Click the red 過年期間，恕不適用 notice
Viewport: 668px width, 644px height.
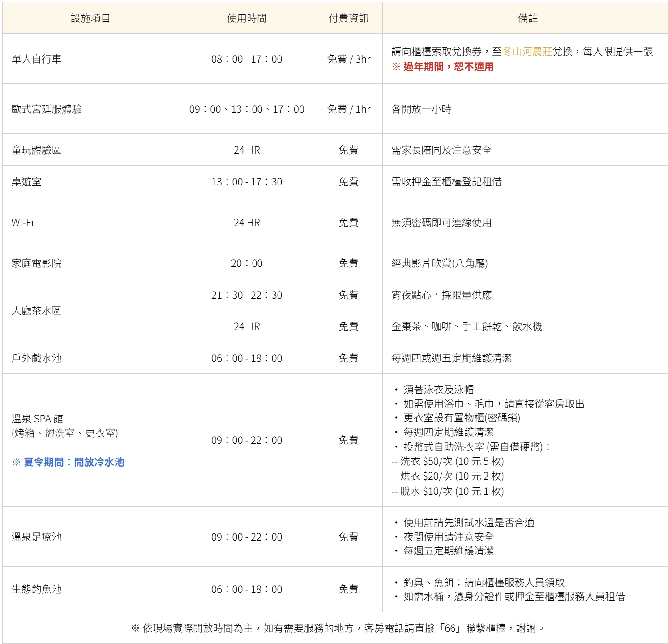[443, 67]
